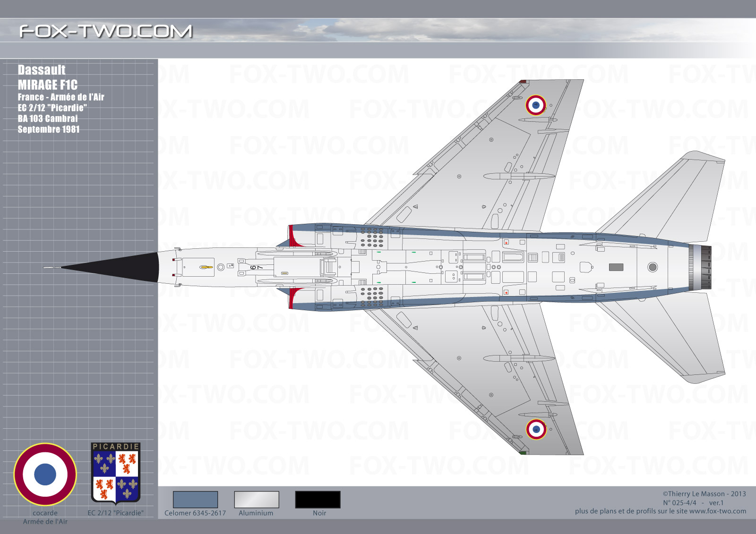Screen dimensions: 756x534
Task: Click the cocarde Armée de l'Air roundel emblem
Action: [x=45, y=474]
